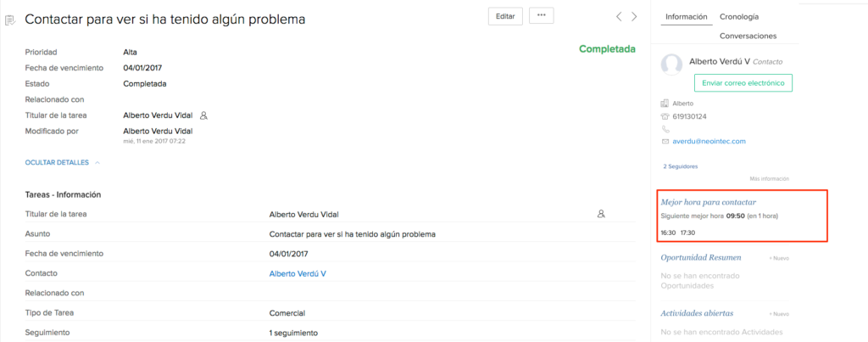Click Alberto Verdú V contact avatar
The image size is (868, 342).
(x=671, y=64)
